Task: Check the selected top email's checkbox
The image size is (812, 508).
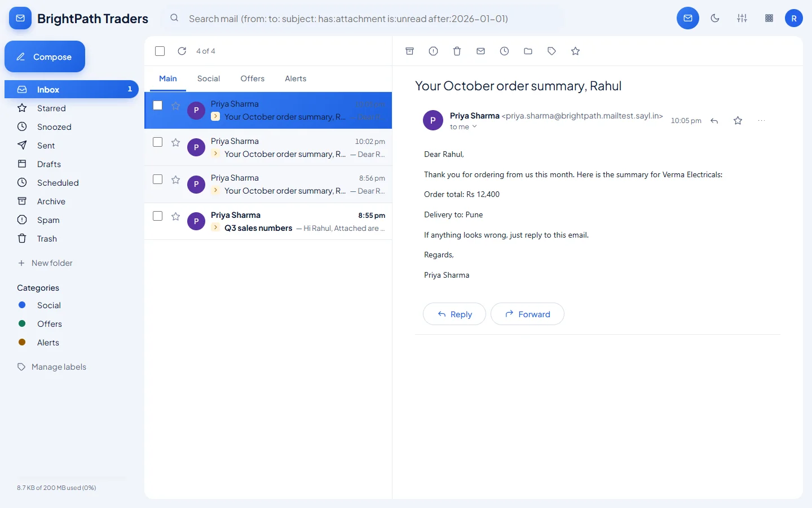Action: pyautogui.click(x=158, y=106)
